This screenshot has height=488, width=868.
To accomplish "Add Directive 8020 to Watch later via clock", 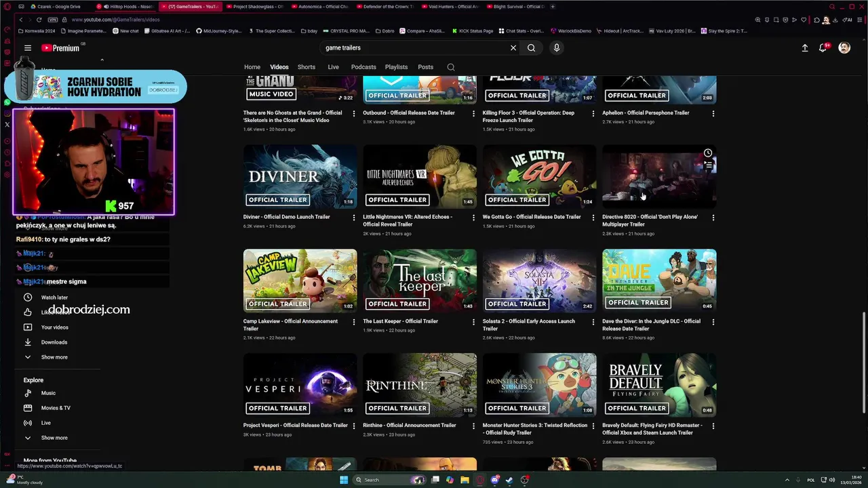I will click(x=708, y=153).
